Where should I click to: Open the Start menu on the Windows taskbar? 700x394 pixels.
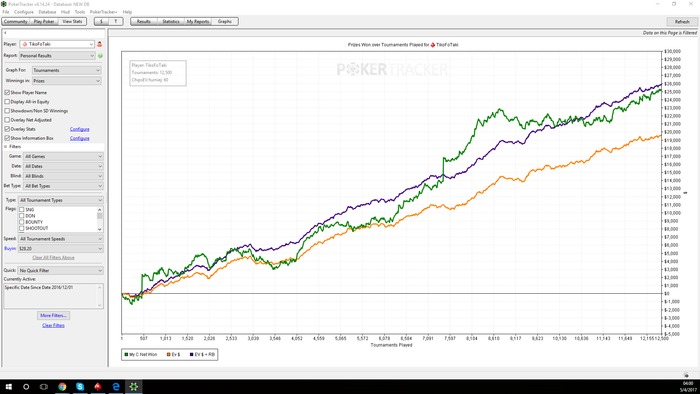coord(8,387)
